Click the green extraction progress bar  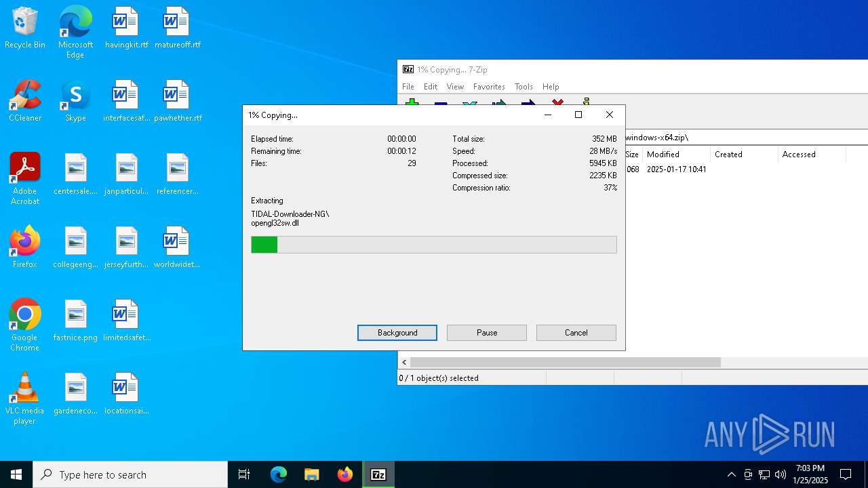coord(434,245)
